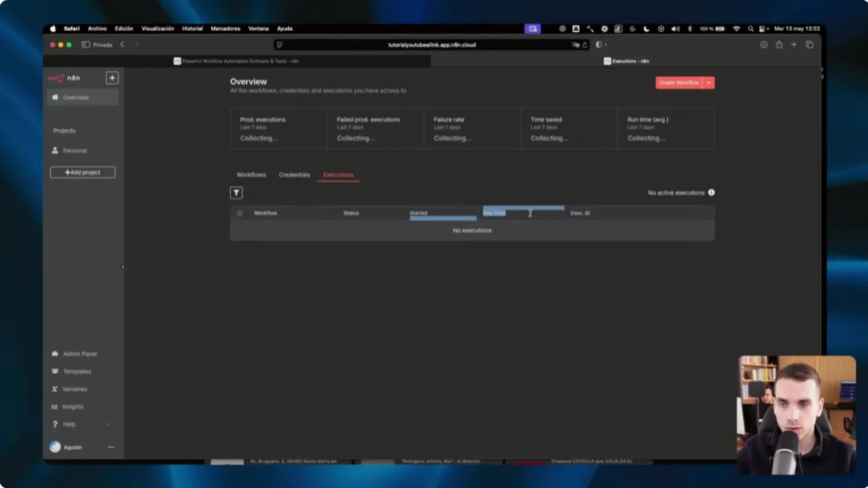868x488 pixels.
Task: Open the Apple menu
Action: tap(53, 28)
